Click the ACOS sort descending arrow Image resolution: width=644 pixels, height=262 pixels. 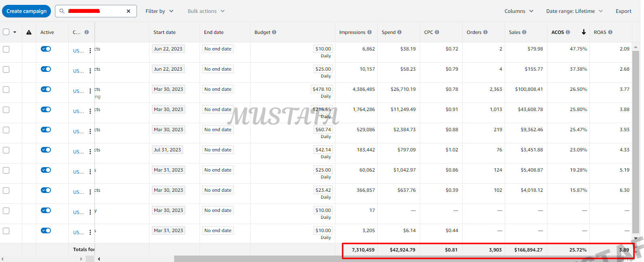coord(584,32)
